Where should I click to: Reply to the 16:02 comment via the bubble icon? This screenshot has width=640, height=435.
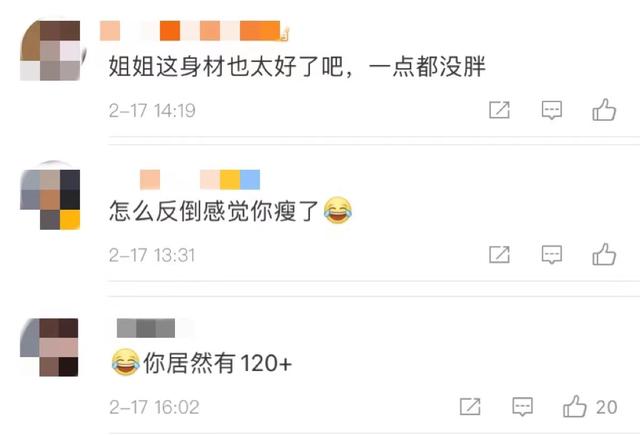522,406
